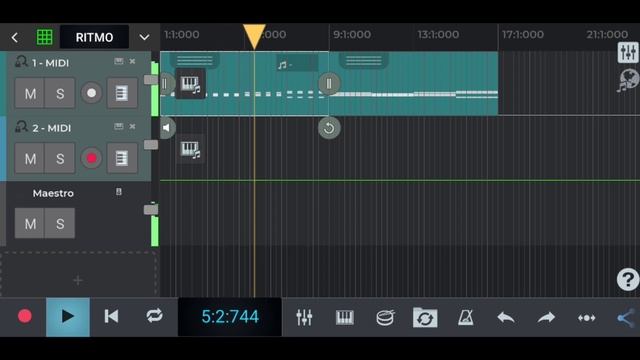Open more options three-dots menu
The width and height of the screenshot is (640, 360).
[x=587, y=318]
